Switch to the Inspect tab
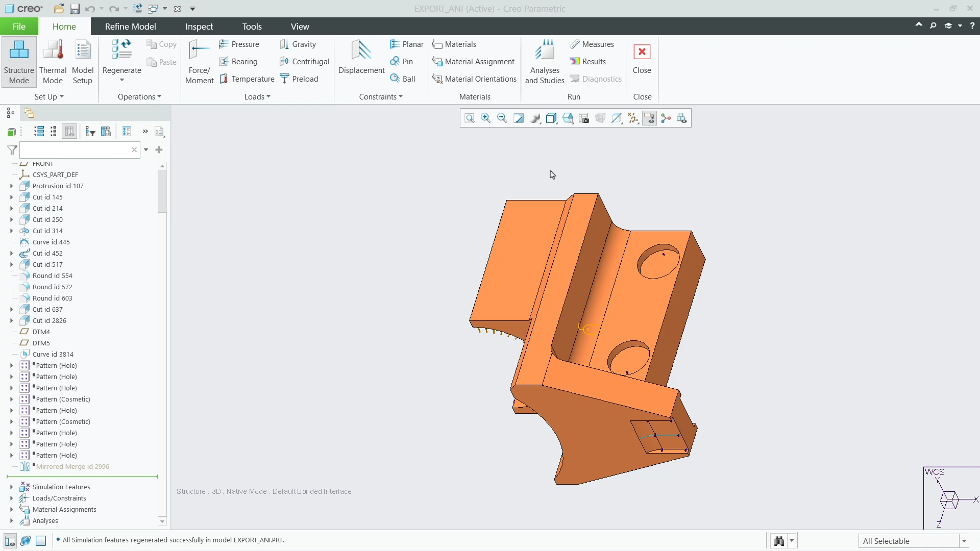Screen dimensions: 980x551 click(x=199, y=27)
